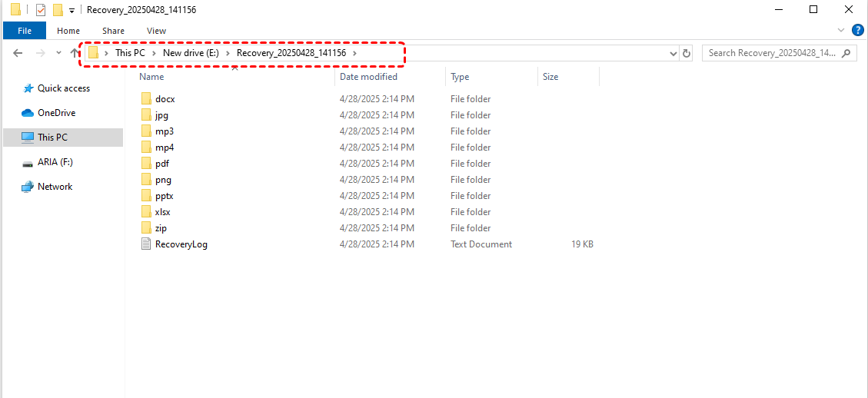Navigate to New drive (E:) breadcrumb
868x398 pixels.
pos(191,53)
